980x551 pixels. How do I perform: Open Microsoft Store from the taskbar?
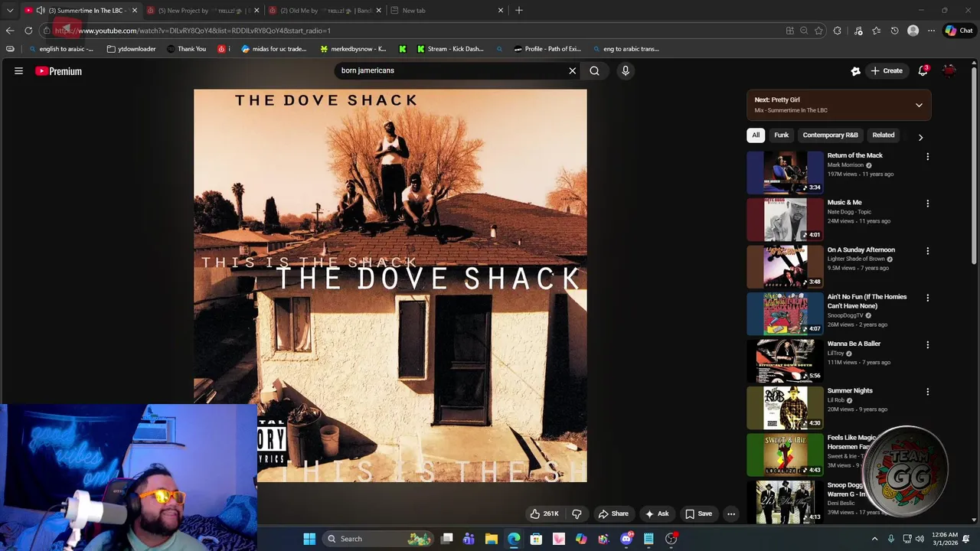click(x=536, y=539)
